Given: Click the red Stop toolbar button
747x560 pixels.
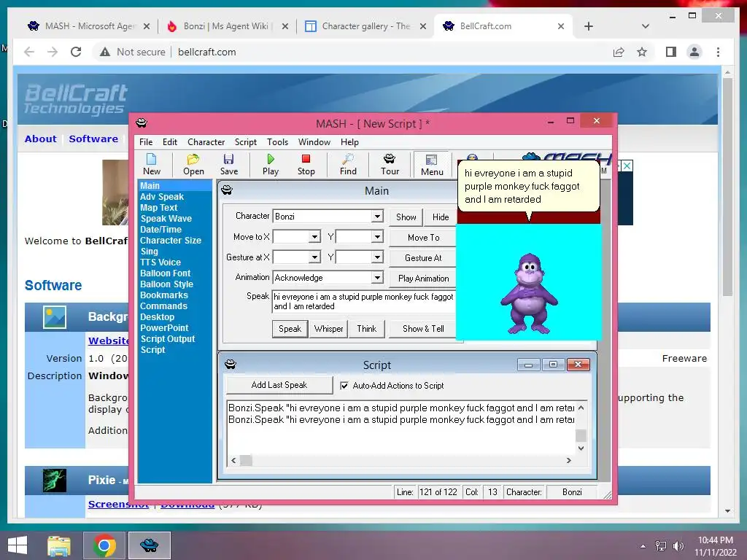Looking at the screenshot, I should pos(306,164).
